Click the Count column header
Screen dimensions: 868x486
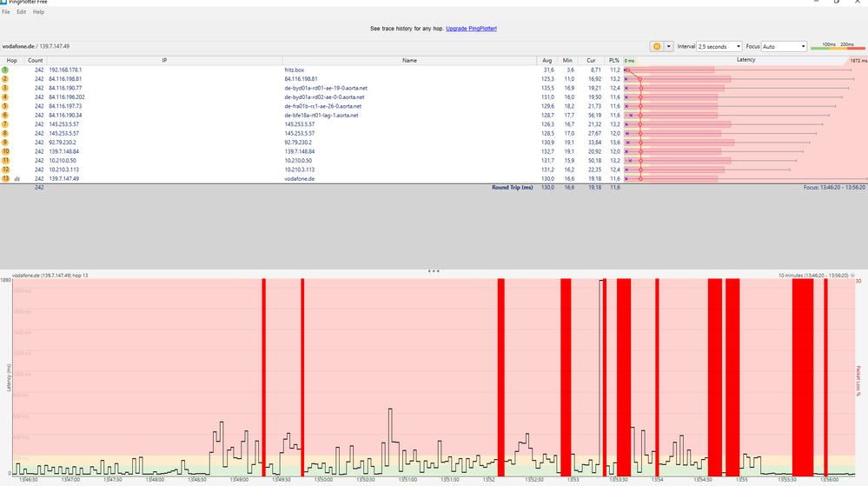35,60
